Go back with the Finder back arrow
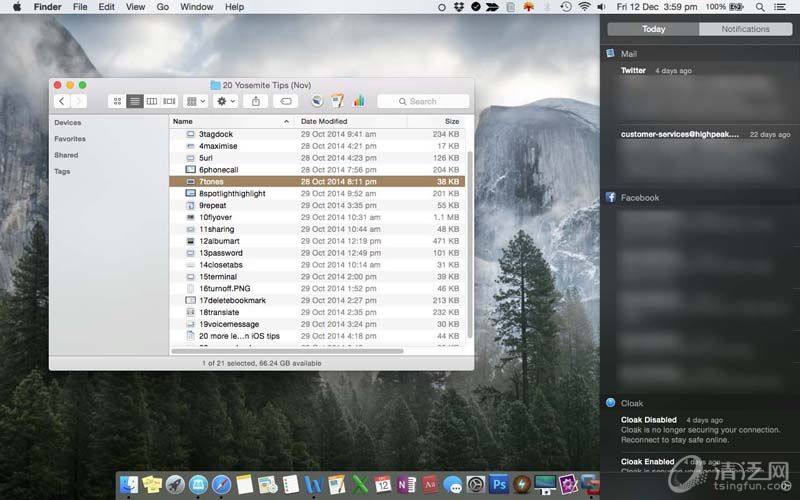This screenshot has height=500, width=800. 62,101
